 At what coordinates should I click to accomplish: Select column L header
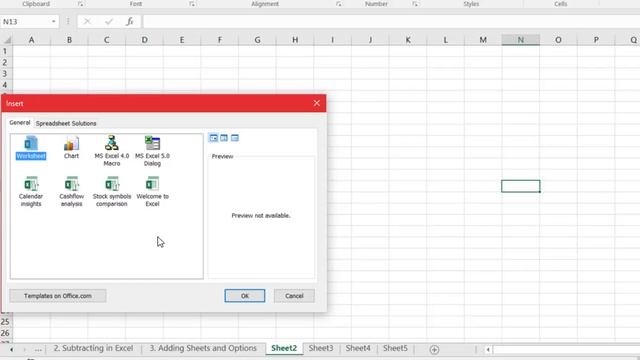[445, 40]
